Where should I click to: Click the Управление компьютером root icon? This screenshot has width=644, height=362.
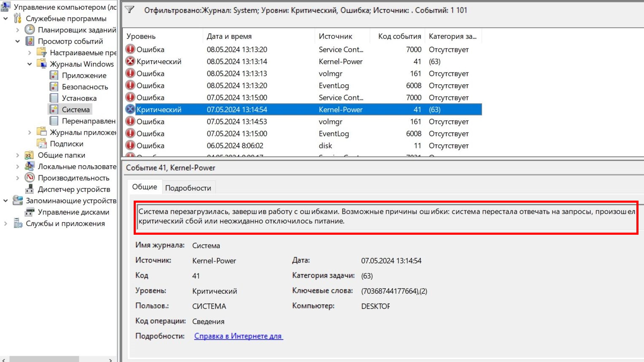pos(5,7)
